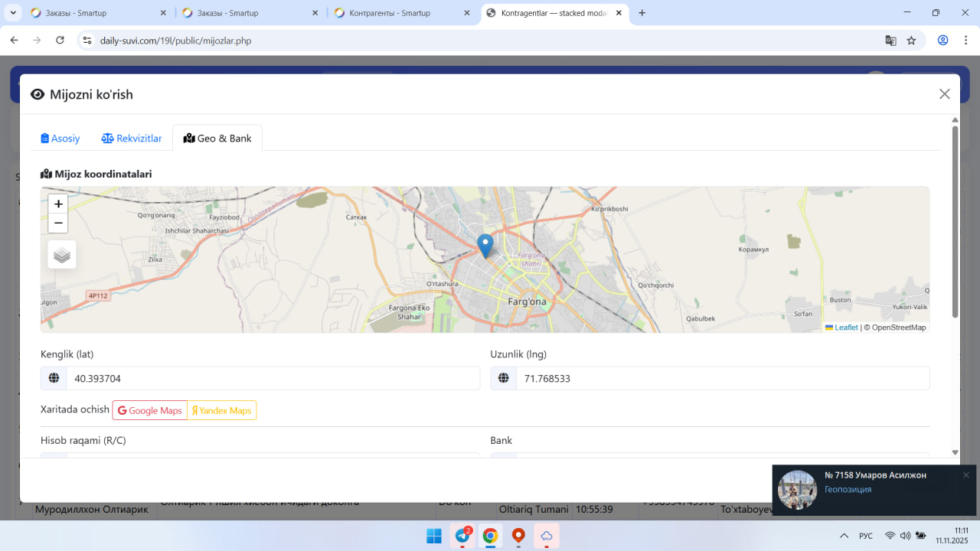Zoom out on the customer map
Image resolution: width=980 pixels, height=551 pixels.
point(58,223)
